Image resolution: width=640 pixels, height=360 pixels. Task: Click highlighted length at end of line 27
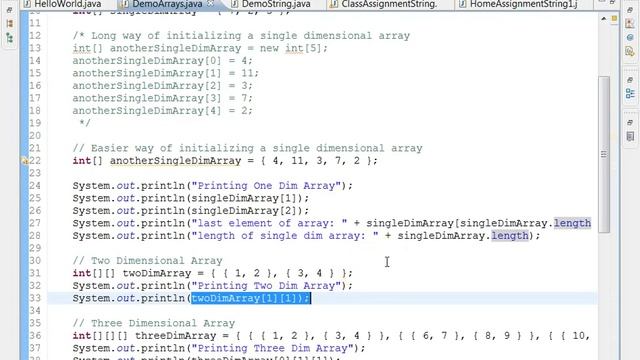pos(572,223)
